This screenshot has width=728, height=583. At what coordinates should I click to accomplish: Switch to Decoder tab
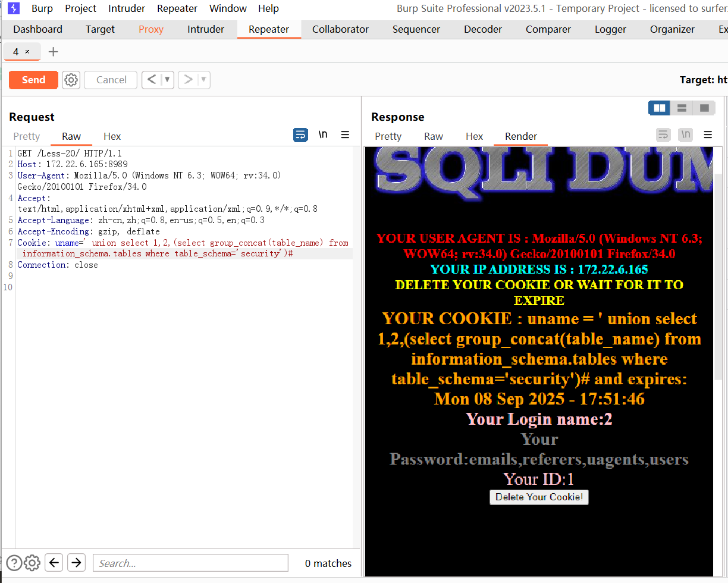(x=483, y=29)
